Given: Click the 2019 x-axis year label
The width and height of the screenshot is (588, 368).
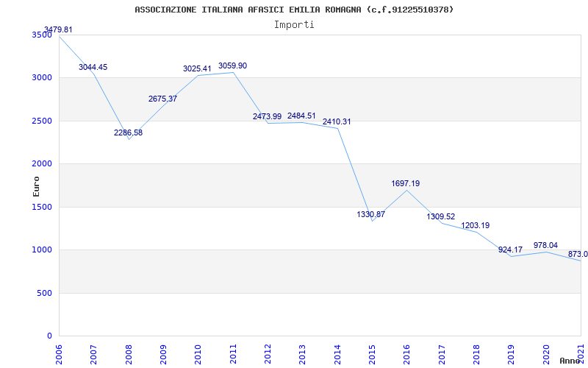Looking at the screenshot, I should click(512, 354).
